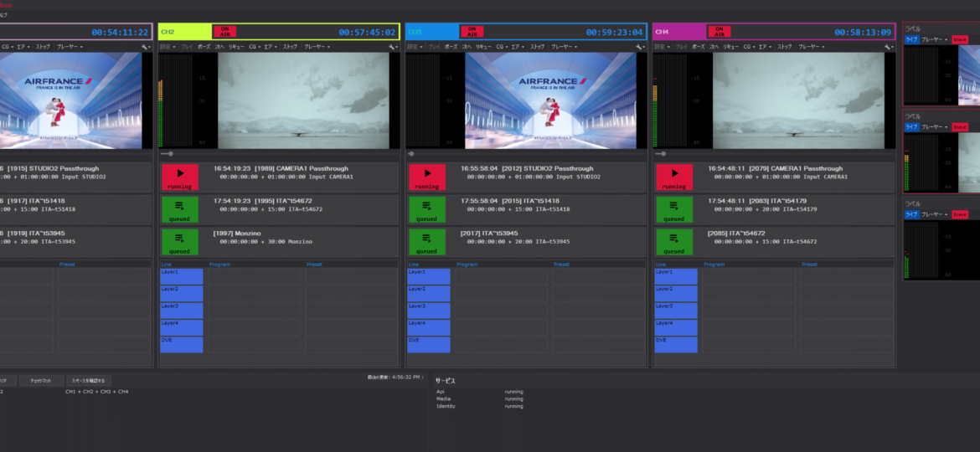Click the CH3 Air France video preview
Viewport: 980px width, 452px height.
[x=550, y=100]
